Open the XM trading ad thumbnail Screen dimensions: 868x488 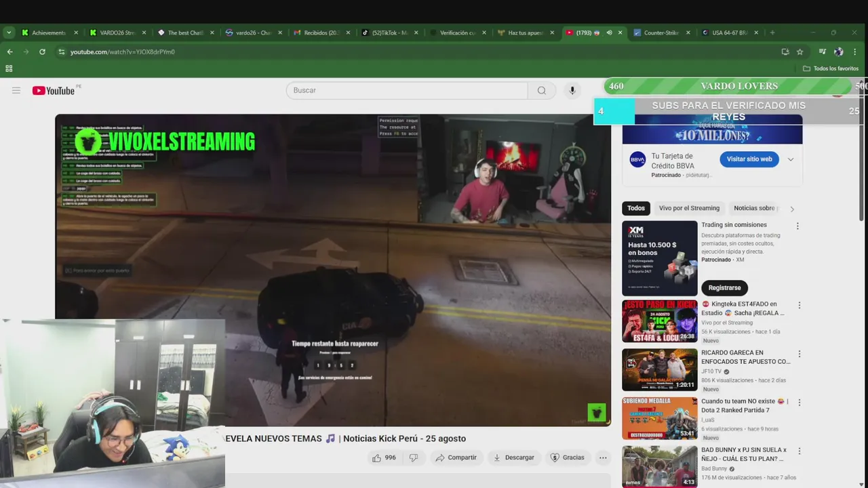pyautogui.click(x=660, y=258)
